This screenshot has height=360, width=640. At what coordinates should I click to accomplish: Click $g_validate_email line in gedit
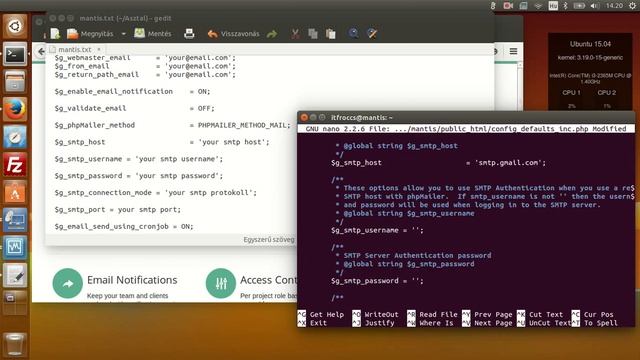coord(134,108)
